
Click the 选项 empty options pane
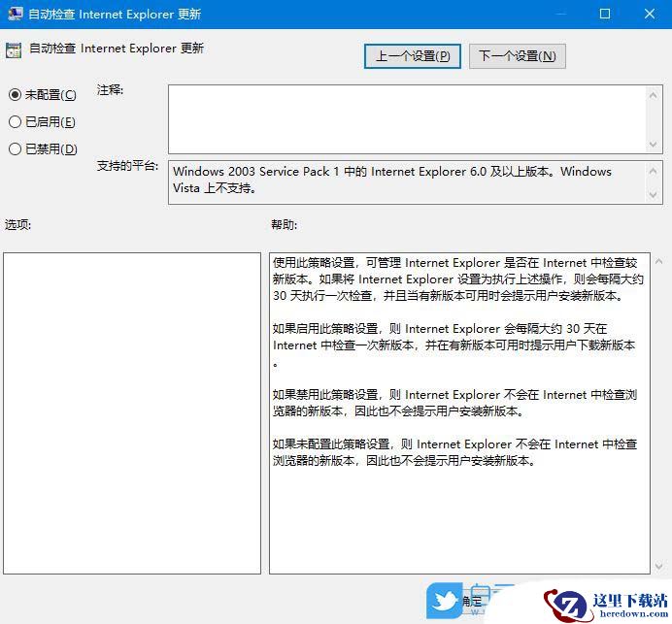coord(132,413)
